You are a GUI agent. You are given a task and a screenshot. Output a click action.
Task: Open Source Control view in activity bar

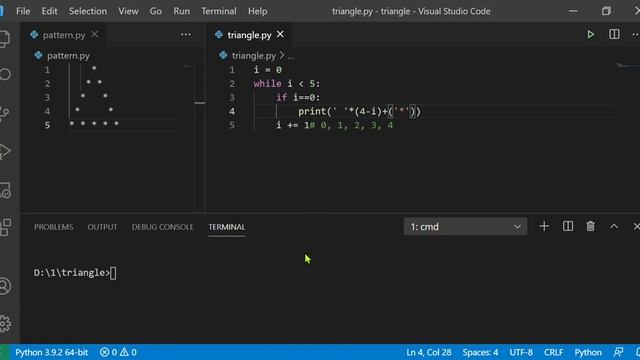point(4,113)
